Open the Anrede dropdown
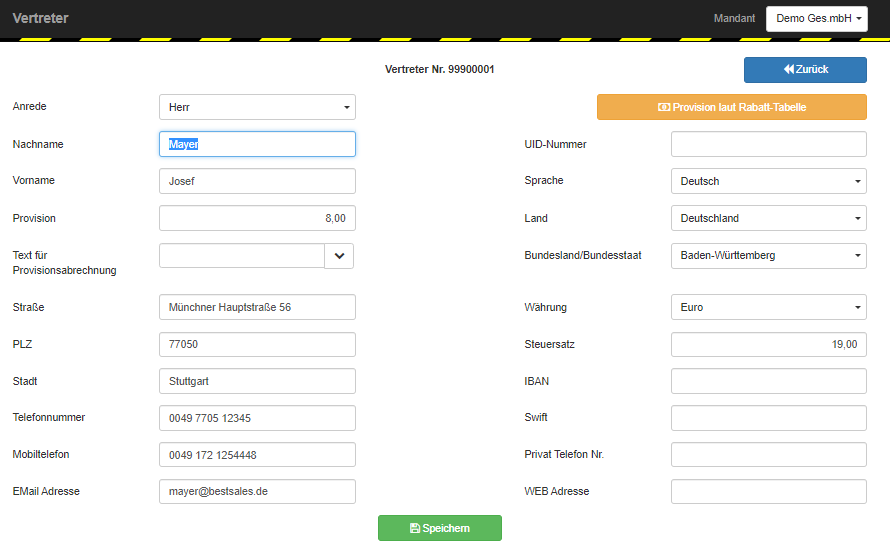The height and width of the screenshot is (552, 890). [257, 107]
